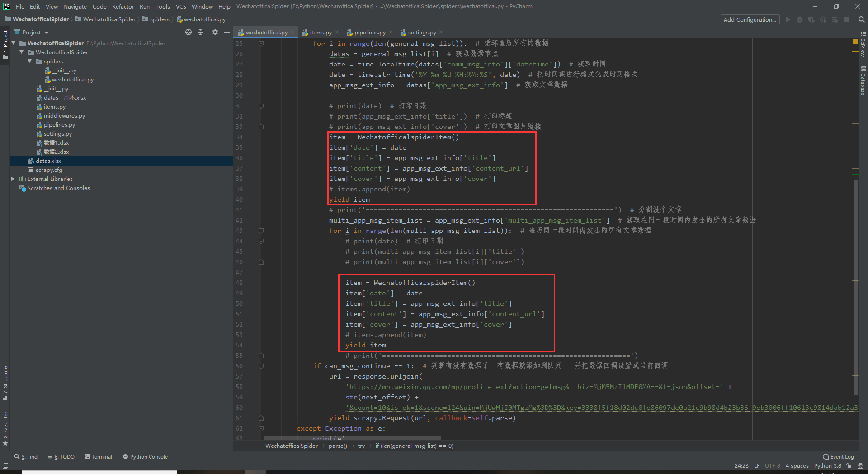Click the Add Configuration button
The width and height of the screenshot is (868, 474).
tap(750, 19)
